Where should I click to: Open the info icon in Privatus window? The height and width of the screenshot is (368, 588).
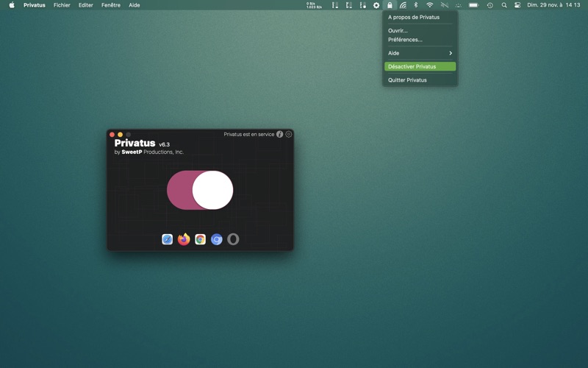280,134
